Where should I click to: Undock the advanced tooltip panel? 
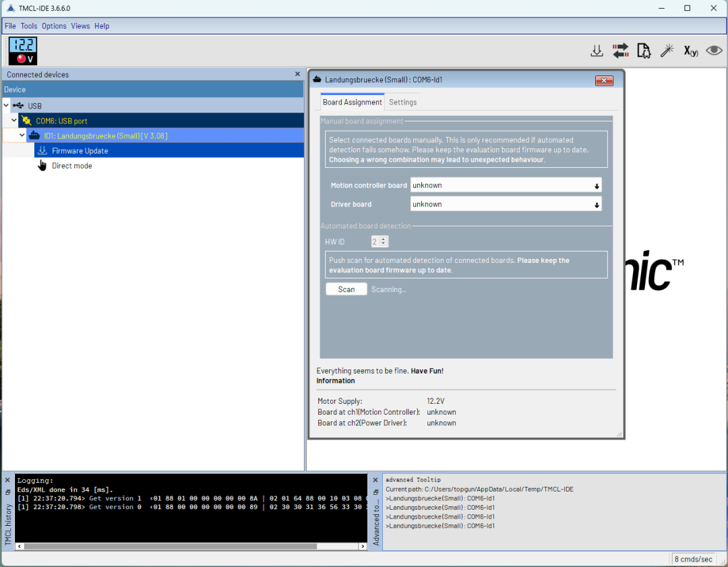(x=375, y=491)
